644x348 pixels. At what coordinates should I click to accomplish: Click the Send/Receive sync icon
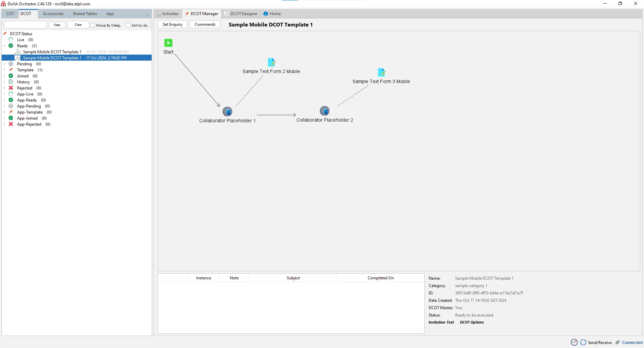pos(583,342)
